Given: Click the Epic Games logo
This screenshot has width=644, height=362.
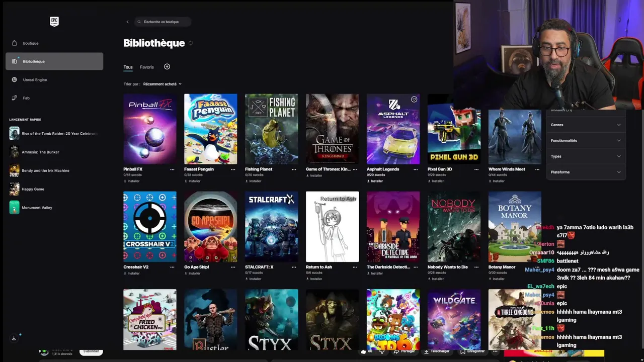Looking at the screenshot, I should coord(54,22).
